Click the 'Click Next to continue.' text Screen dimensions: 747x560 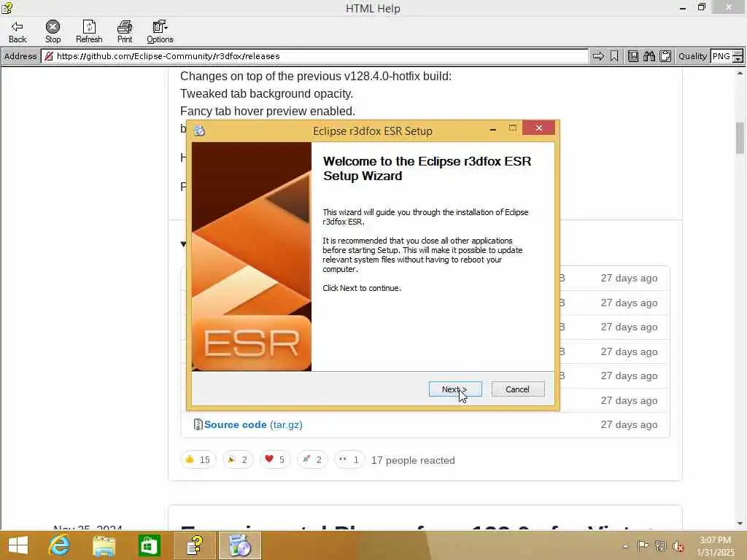362,287
